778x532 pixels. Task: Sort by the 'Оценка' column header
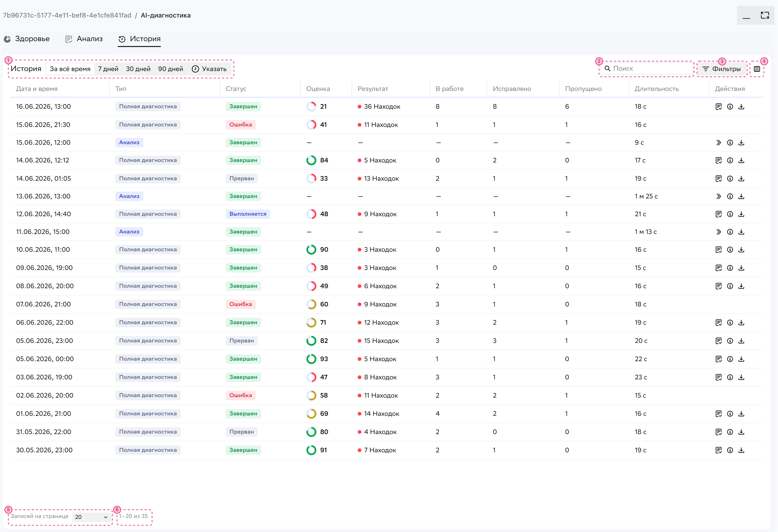(318, 89)
